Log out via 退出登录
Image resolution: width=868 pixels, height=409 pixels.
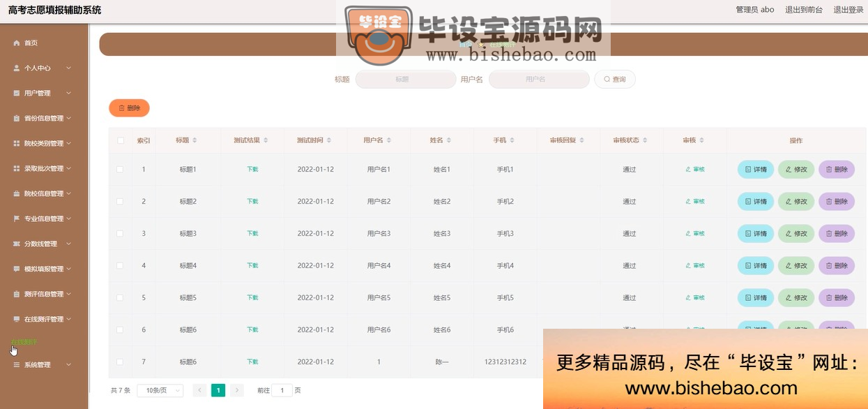[x=848, y=10]
